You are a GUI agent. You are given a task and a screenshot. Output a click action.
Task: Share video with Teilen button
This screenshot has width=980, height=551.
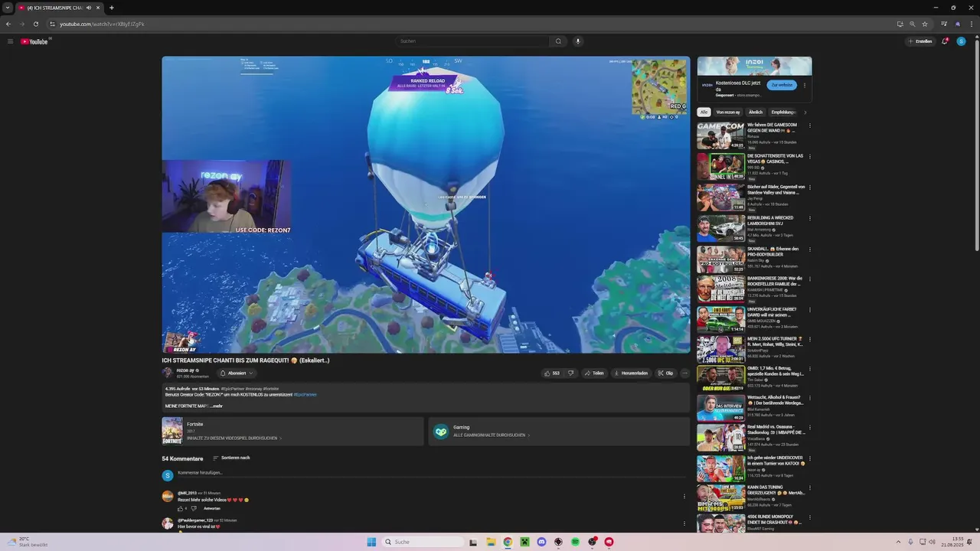click(594, 373)
